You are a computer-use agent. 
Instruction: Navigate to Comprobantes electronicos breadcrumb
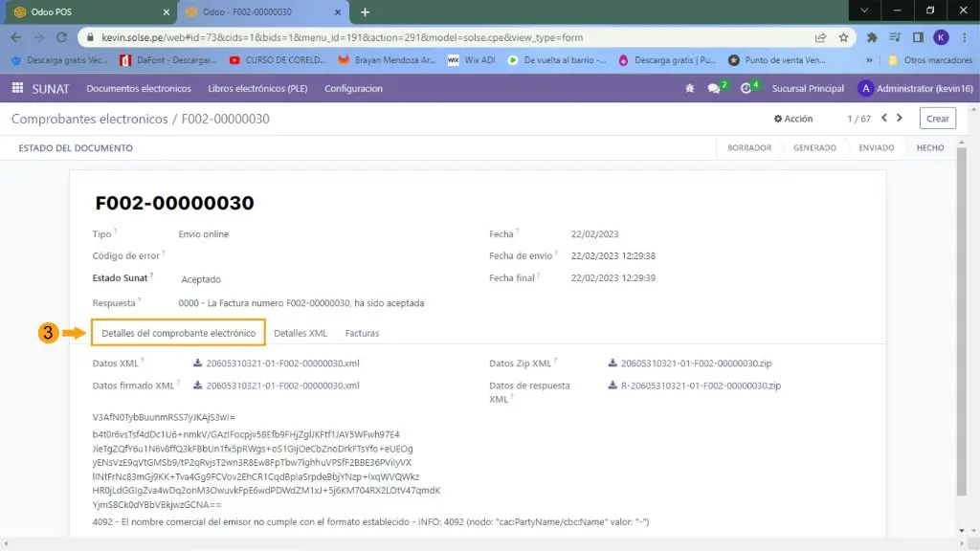click(x=88, y=119)
